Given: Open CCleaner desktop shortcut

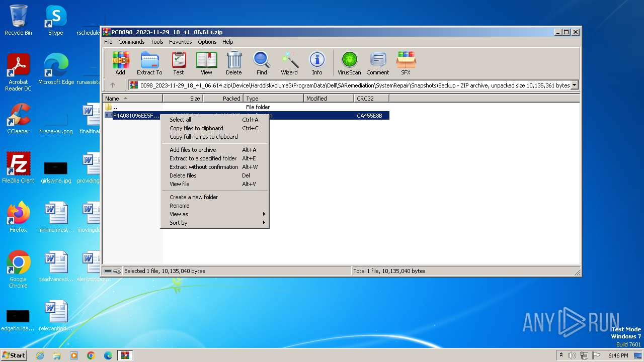Looking at the screenshot, I should pos(18,119).
